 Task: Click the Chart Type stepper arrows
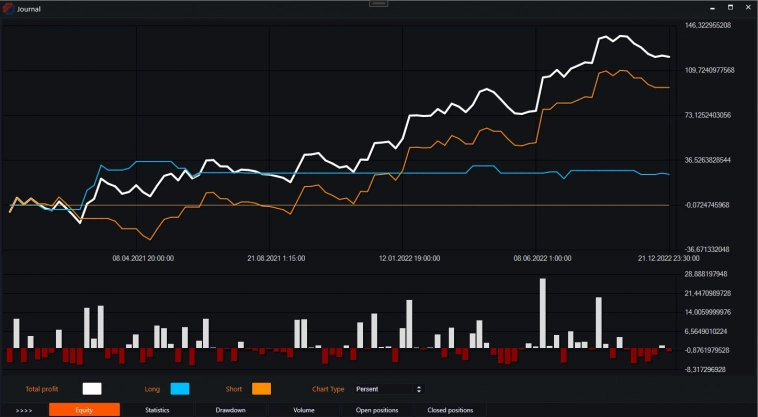[418, 388]
